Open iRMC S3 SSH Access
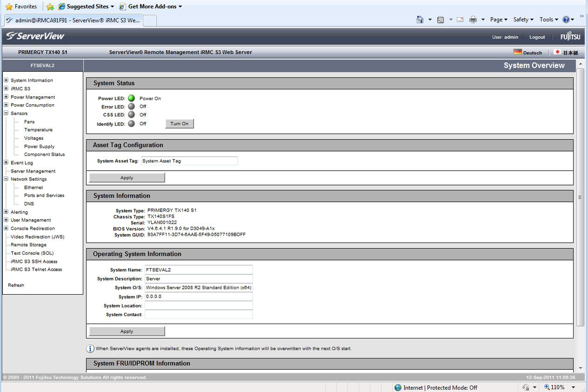Viewport: 588px width, 392px height. (x=34, y=261)
